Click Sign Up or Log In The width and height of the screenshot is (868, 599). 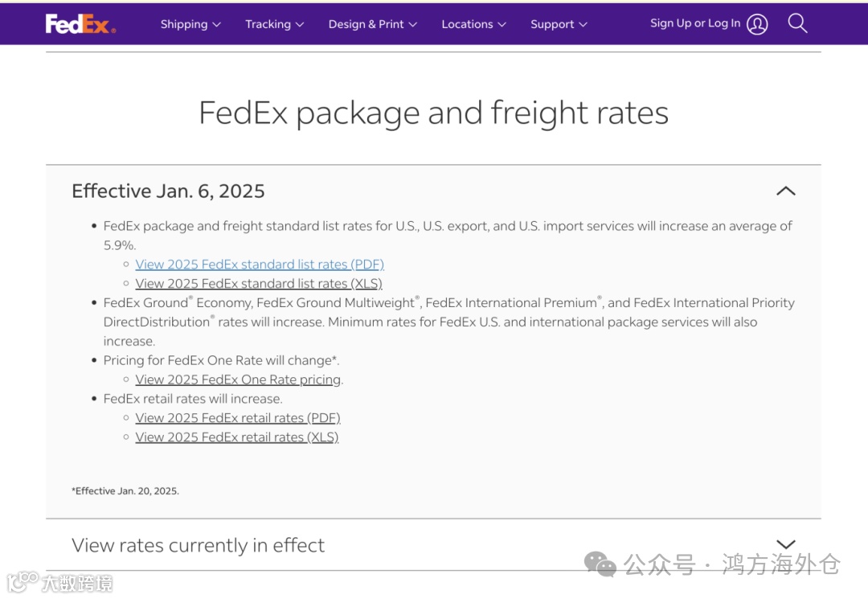(x=695, y=23)
